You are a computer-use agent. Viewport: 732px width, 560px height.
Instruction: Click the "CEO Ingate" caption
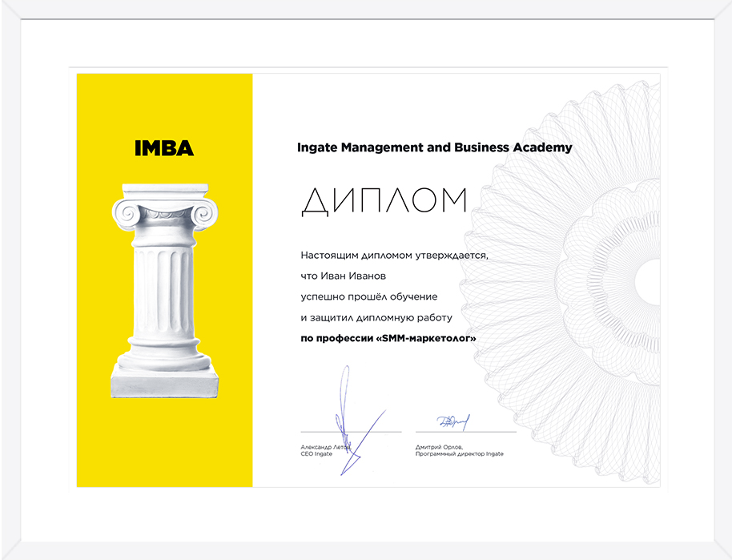(316, 454)
